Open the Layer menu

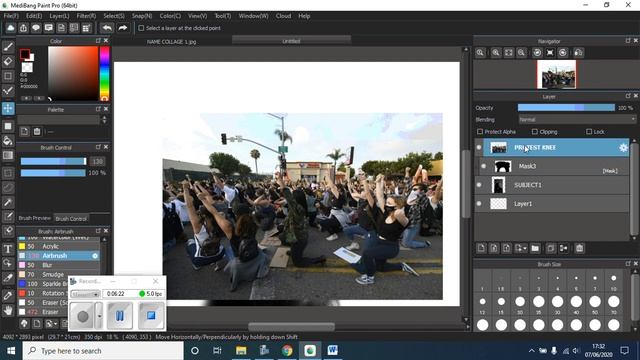[59, 16]
